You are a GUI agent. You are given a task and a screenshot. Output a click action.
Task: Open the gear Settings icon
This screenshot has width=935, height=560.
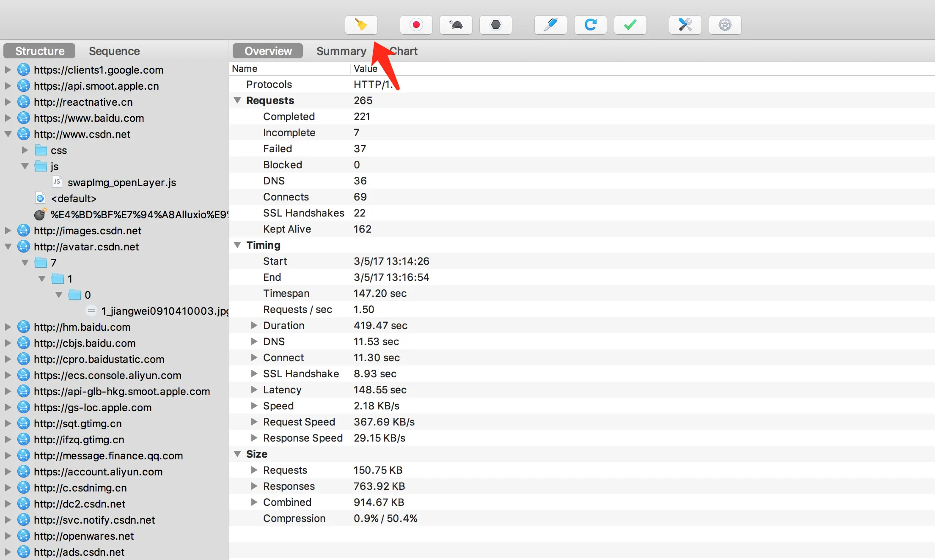click(725, 25)
